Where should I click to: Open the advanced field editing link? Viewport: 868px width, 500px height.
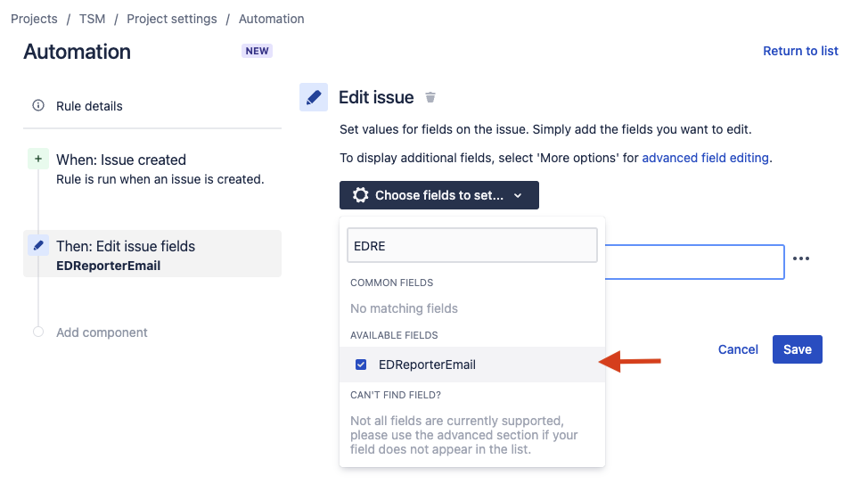coord(705,158)
